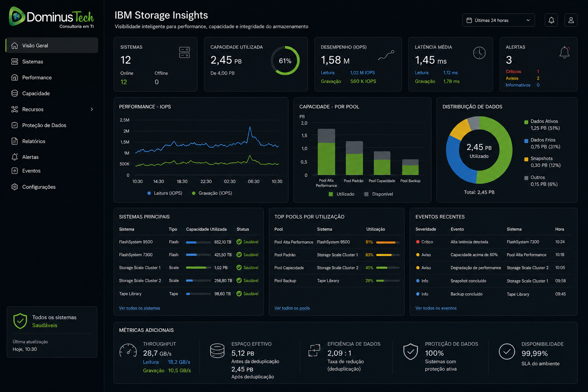Viewport: 588px width, 392px height.
Task: Click the Sistemas server icon in the sidebar
Action: pyautogui.click(x=15, y=62)
